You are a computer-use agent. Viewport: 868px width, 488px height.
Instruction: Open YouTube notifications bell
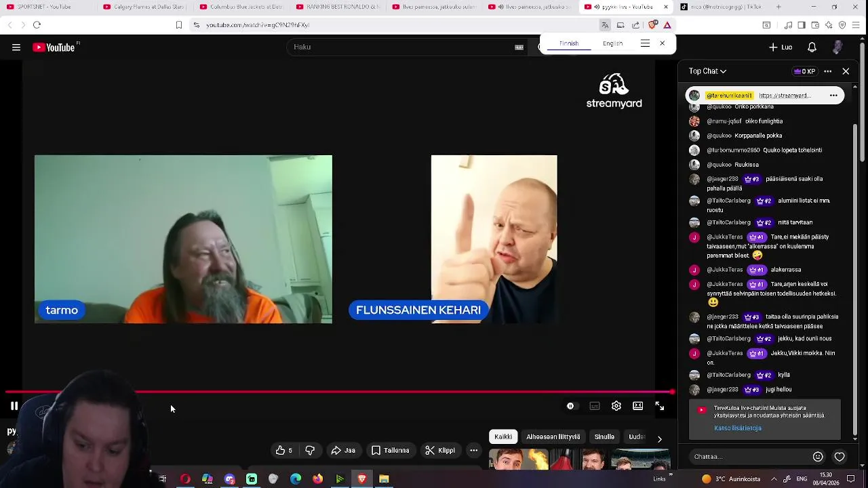click(812, 47)
